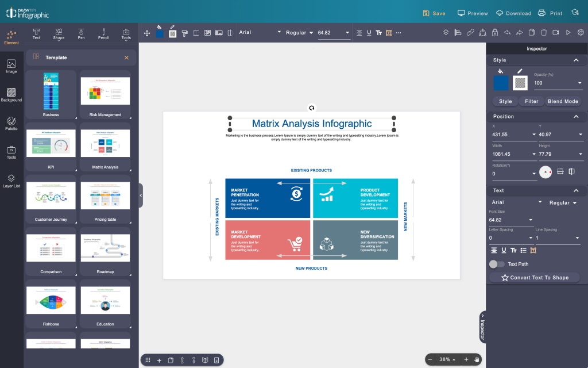Open the editor Settings gear icon
This screenshot has width=588, height=368.
coord(581,33)
